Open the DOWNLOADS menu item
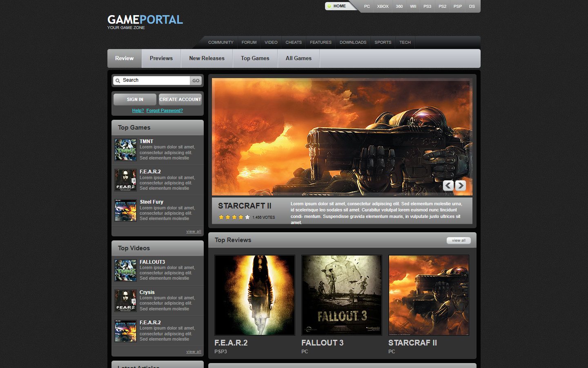588x368 pixels. 353,43
